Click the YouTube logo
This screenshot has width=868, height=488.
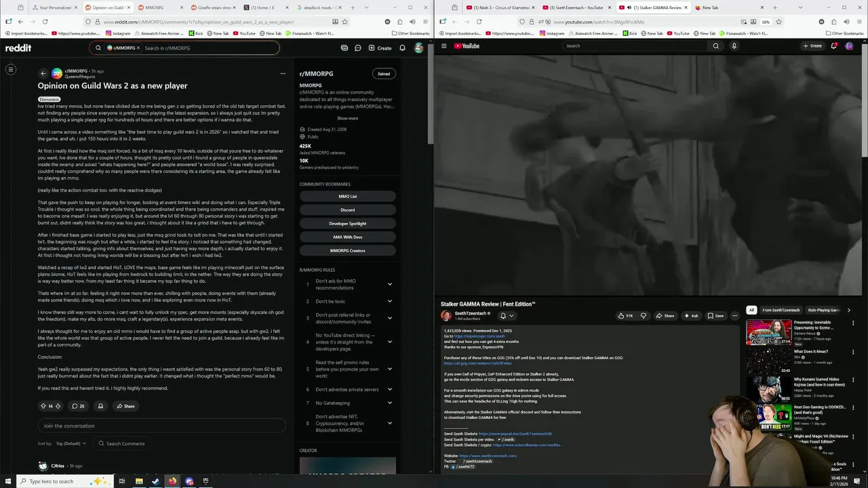467,46
